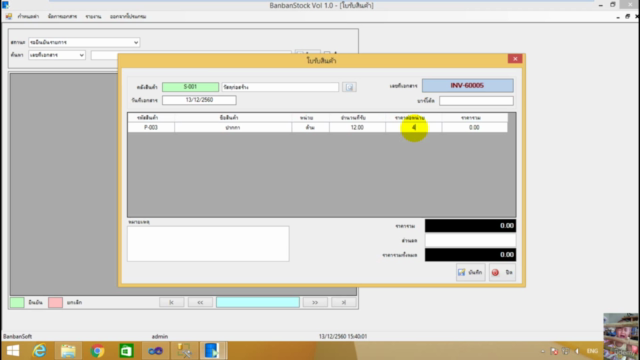Screen dimensions: 640x360
Task: Click the save button with the disk icon
Action: click(x=470, y=272)
